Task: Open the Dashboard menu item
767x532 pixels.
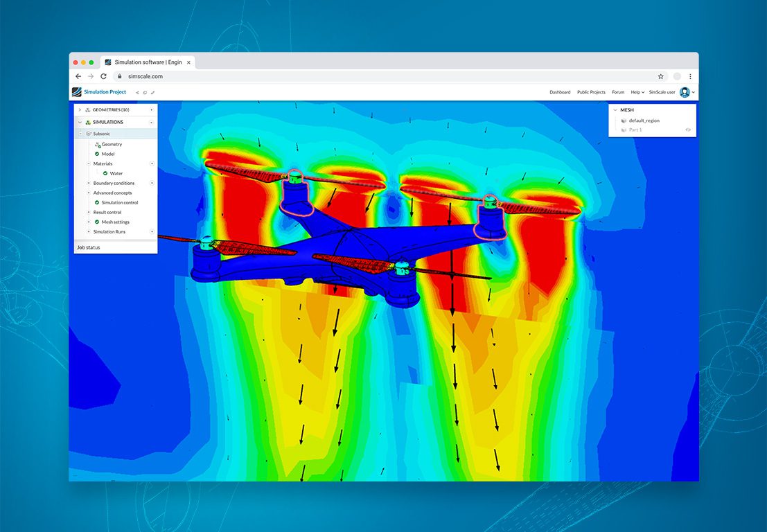Action: click(x=560, y=92)
